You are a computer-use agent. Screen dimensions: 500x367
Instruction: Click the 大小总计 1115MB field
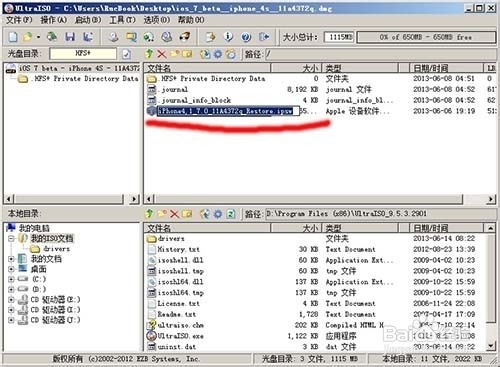pyautogui.click(x=340, y=37)
